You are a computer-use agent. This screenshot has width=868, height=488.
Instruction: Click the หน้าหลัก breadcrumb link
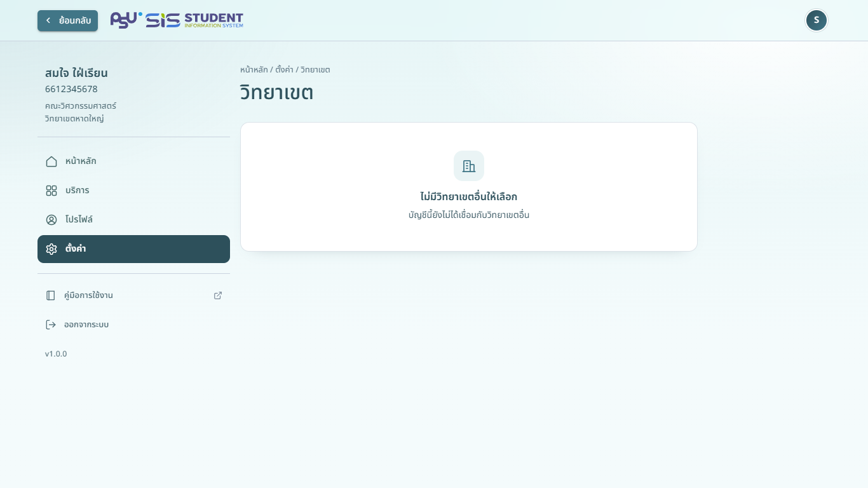click(254, 70)
